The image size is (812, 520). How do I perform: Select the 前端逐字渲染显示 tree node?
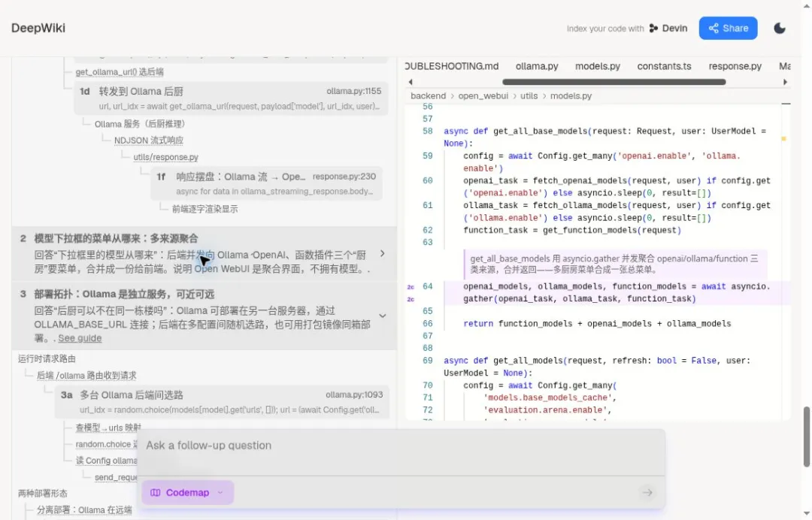[x=205, y=209]
